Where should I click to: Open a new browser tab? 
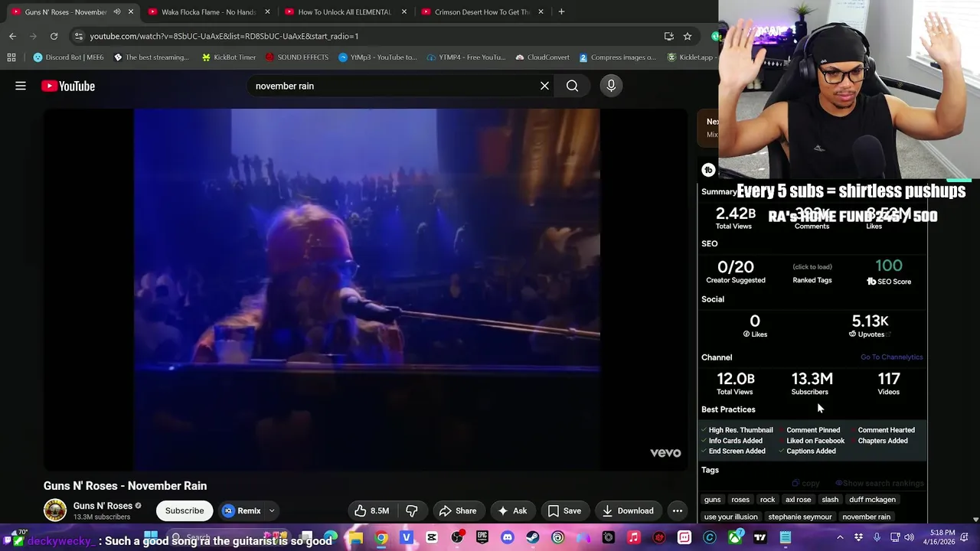(561, 11)
